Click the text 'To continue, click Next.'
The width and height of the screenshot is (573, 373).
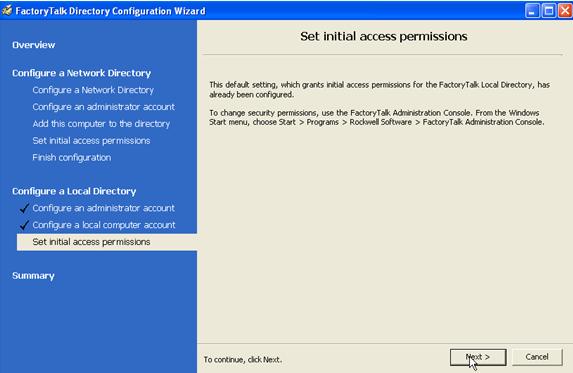[x=243, y=359]
